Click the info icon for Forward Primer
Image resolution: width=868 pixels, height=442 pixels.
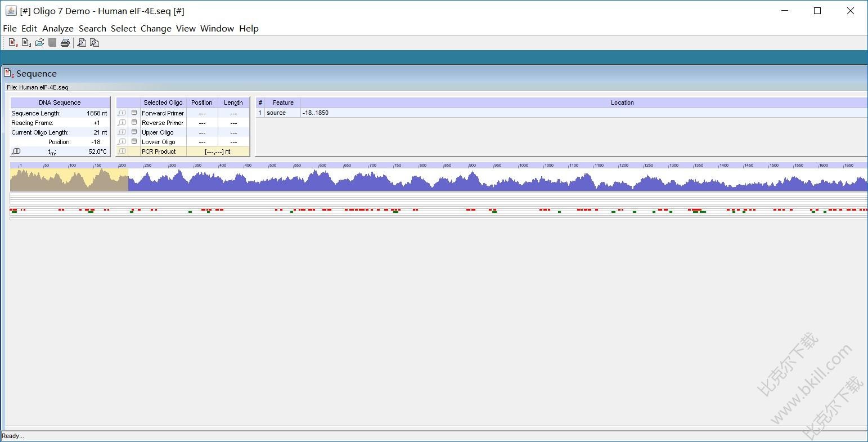tap(122, 113)
